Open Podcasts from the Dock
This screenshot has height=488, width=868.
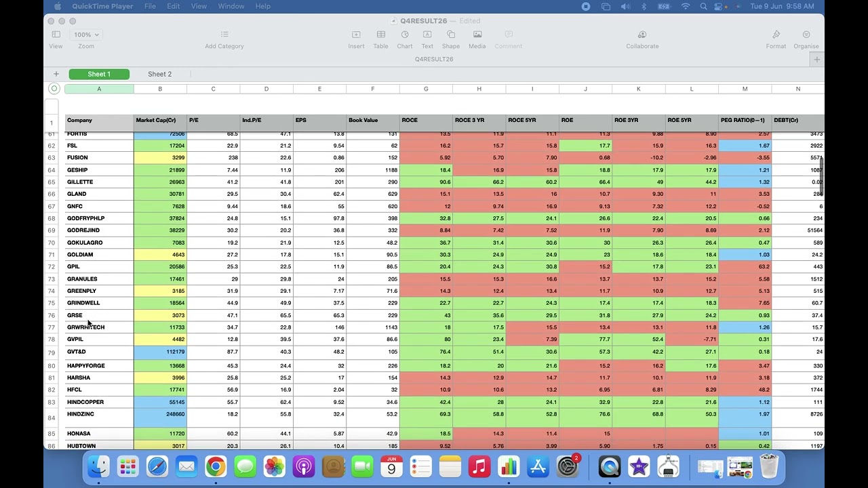click(x=304, y=466)
